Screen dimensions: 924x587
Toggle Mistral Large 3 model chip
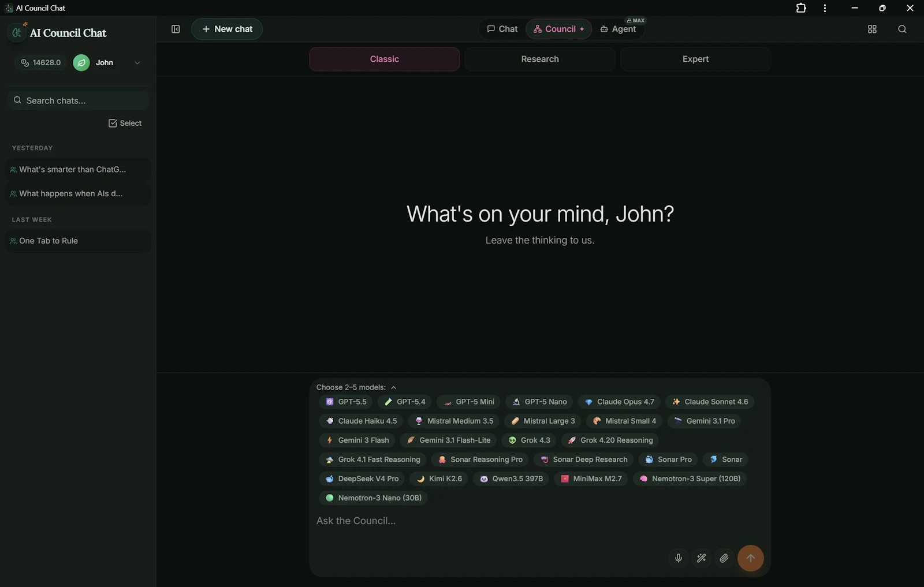click(x=543, y=421)
